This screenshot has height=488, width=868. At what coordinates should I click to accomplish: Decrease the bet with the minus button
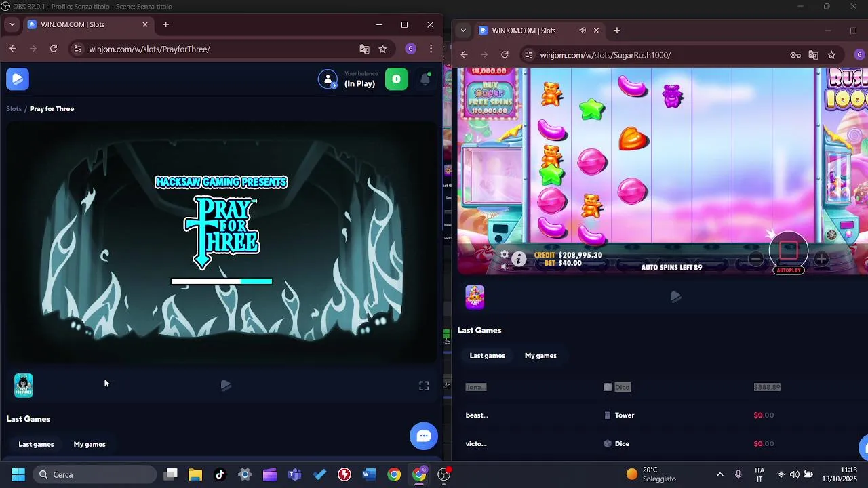[756, 259]
